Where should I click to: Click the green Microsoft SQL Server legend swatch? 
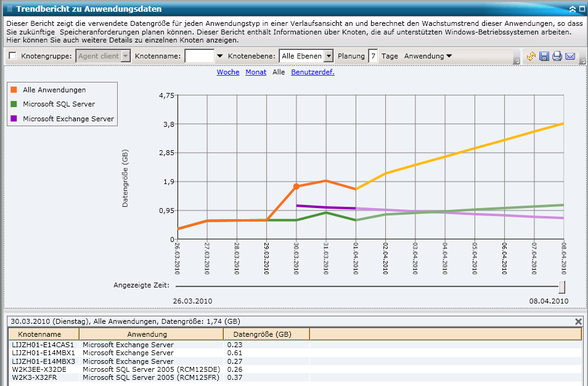click(x=14, y=104)
